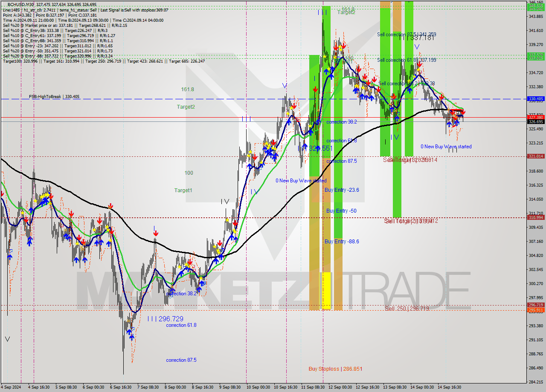
Task: Click the 343.985 price scale value
Action: click(536, 17)
